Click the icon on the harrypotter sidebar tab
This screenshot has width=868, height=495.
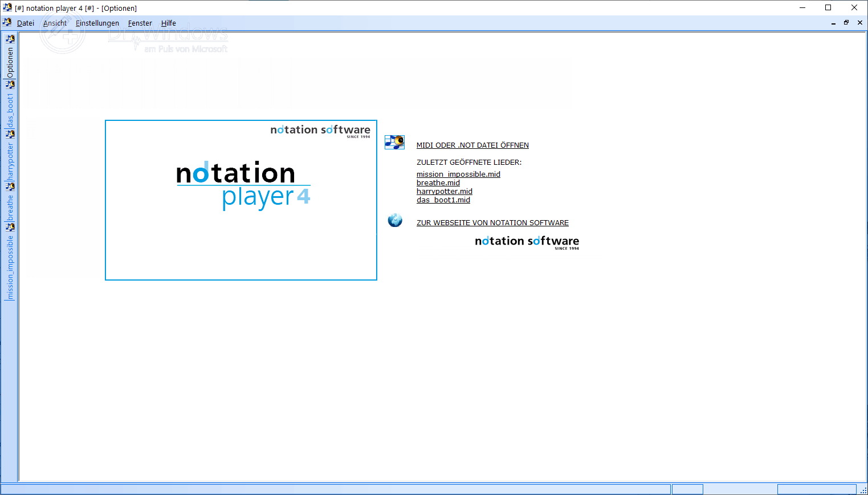coord(10,134)
